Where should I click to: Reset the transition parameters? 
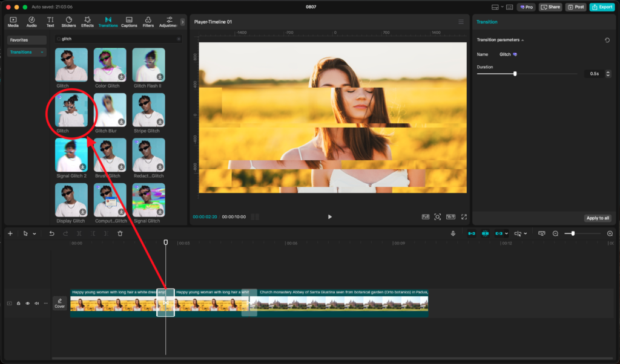coord(607,40)
